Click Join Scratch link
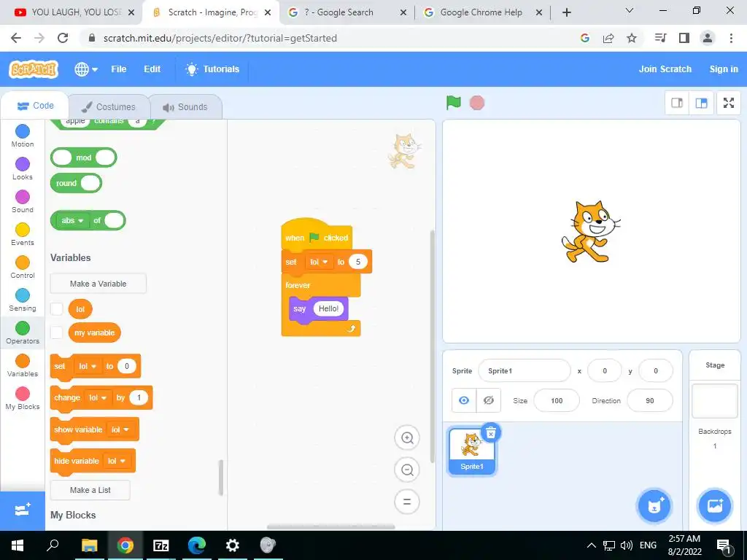Viewport: 747px width, 560px height. [665, 69]
